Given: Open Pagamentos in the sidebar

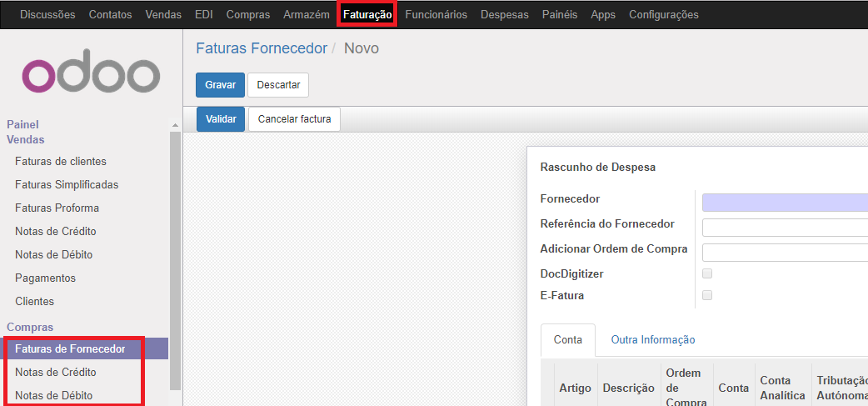Looking at the screenshot, I should click(x=45, y=278).
